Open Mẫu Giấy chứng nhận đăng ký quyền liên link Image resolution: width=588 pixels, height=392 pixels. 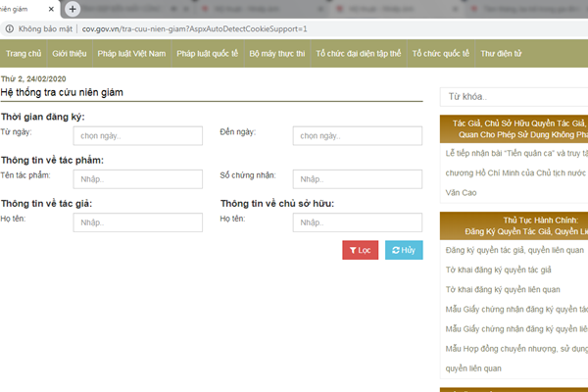tap(516, 329)
